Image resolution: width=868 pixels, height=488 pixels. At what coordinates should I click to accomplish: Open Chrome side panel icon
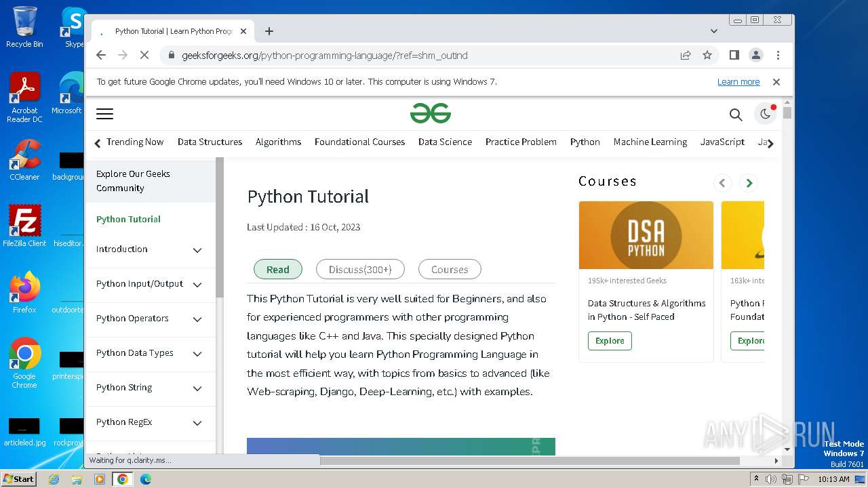click(734, 55)
